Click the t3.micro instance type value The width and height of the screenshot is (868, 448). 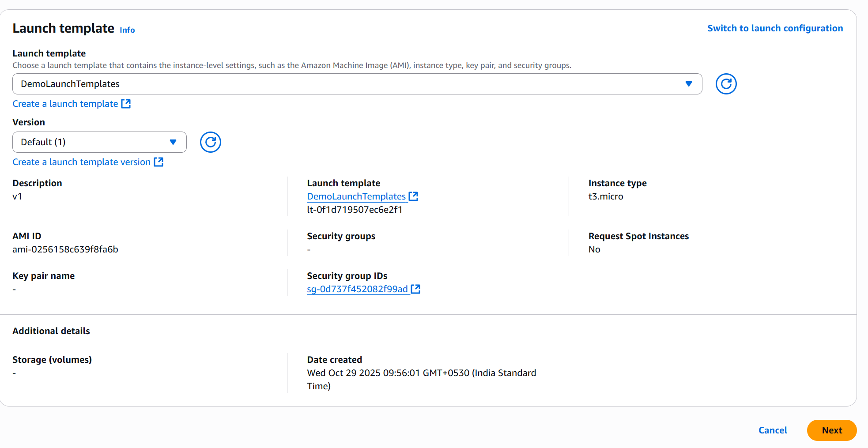pos(605,196)
